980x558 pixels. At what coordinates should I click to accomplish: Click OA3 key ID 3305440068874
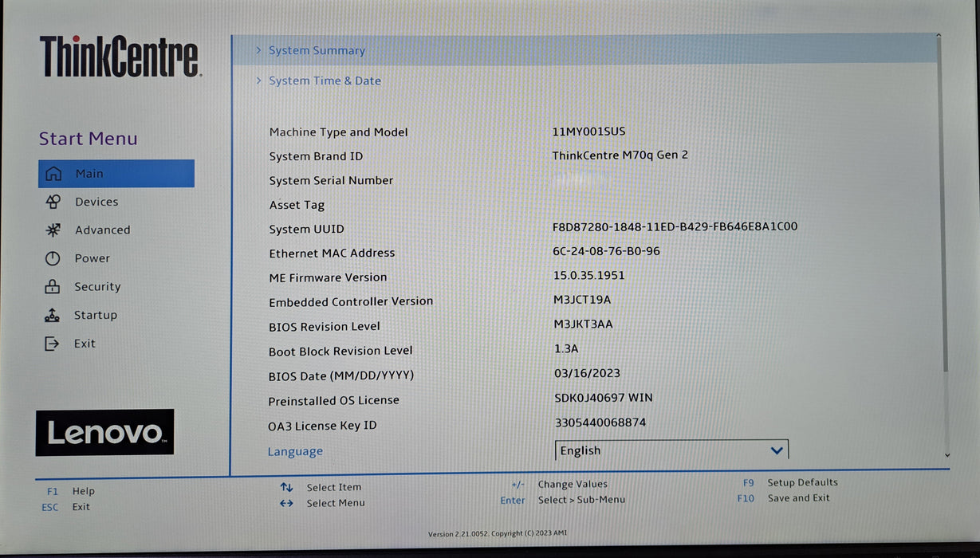tap(600, 422)
